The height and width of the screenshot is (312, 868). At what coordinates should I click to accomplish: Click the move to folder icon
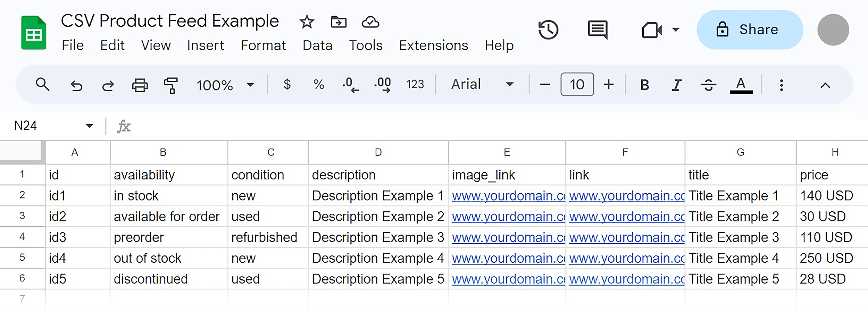pyautogui.click(x=338, y=22)
